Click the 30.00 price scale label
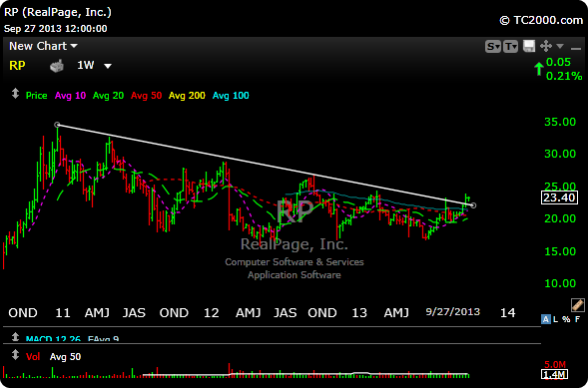 coord(560,154)
